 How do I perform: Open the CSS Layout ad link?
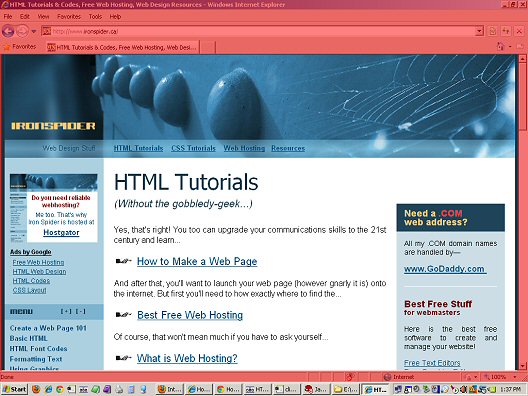pyautogui.click(x=29, y=290)
